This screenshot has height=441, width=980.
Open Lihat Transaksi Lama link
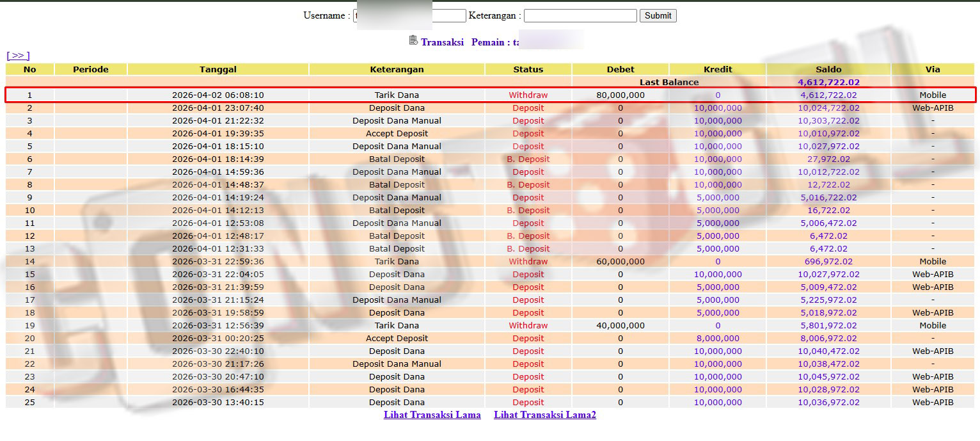point(432,415)
